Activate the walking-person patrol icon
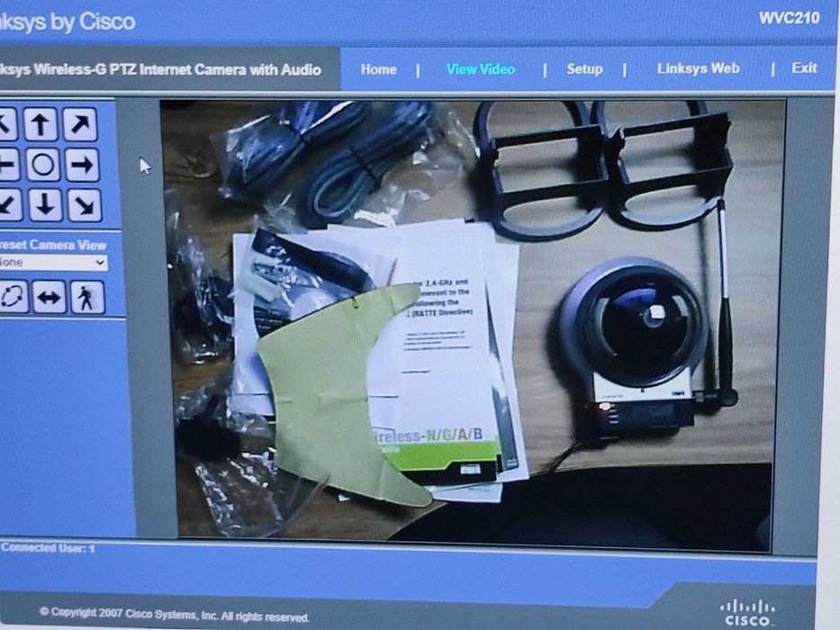840x630 pixels. pos(86,298)
